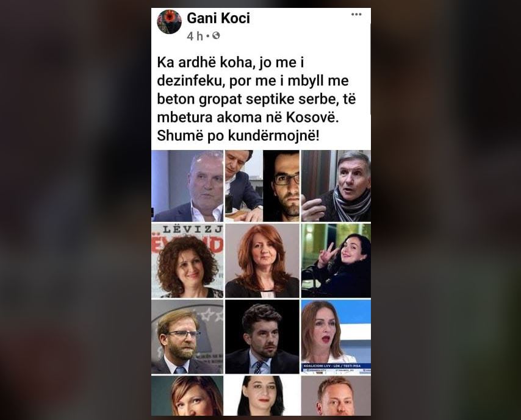Open cropped photo of blond-haired man
The image size is (521, 420).
click(336, 396)
